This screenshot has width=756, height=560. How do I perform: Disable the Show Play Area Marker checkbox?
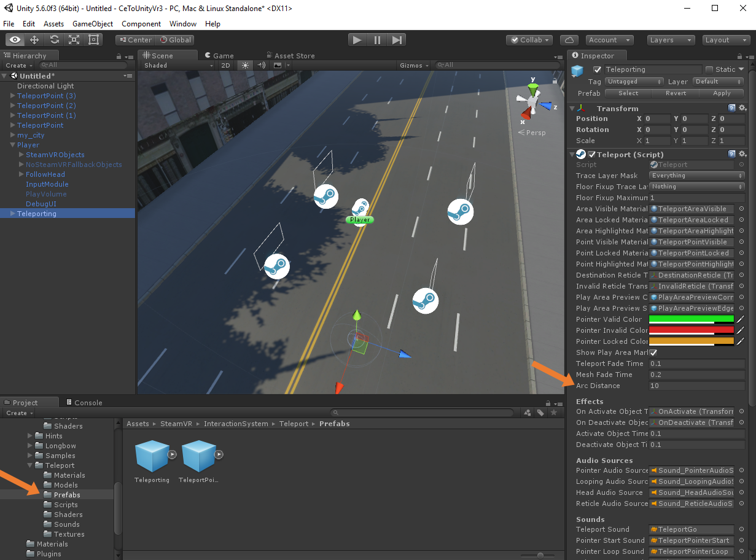tap(653, 352)
